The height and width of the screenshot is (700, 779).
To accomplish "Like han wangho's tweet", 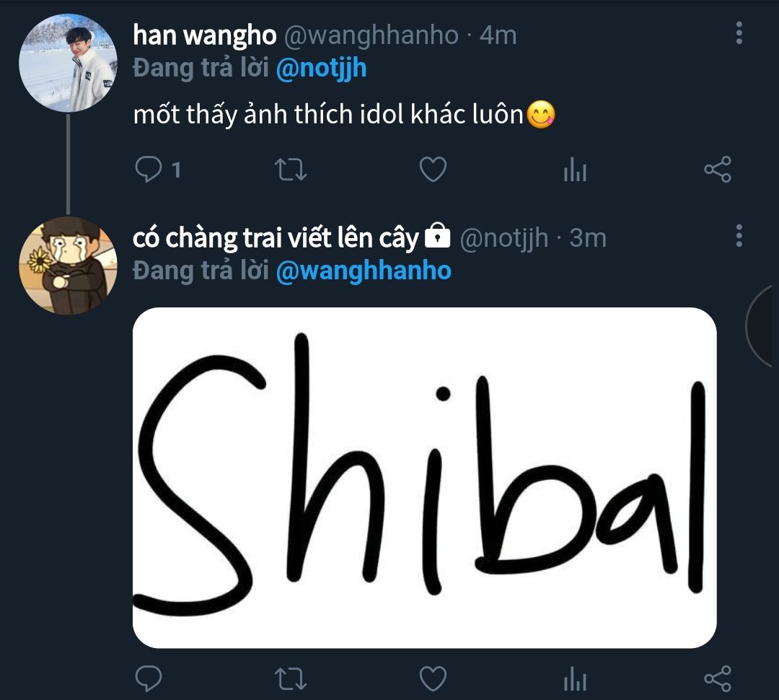I will click(433, 169).
